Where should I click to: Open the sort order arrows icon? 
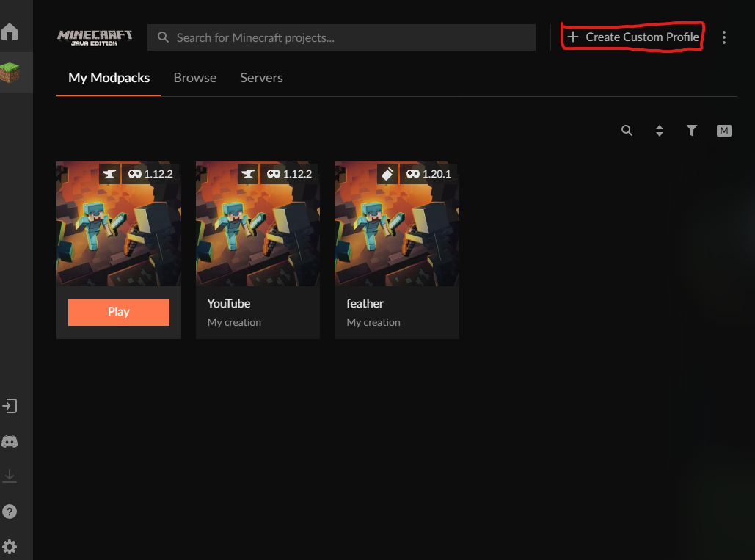[659, 131]
